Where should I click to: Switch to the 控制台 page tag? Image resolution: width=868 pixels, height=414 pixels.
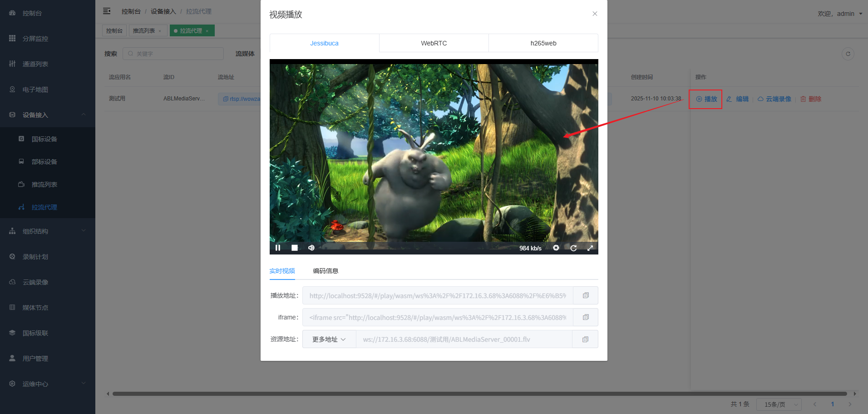114,30
